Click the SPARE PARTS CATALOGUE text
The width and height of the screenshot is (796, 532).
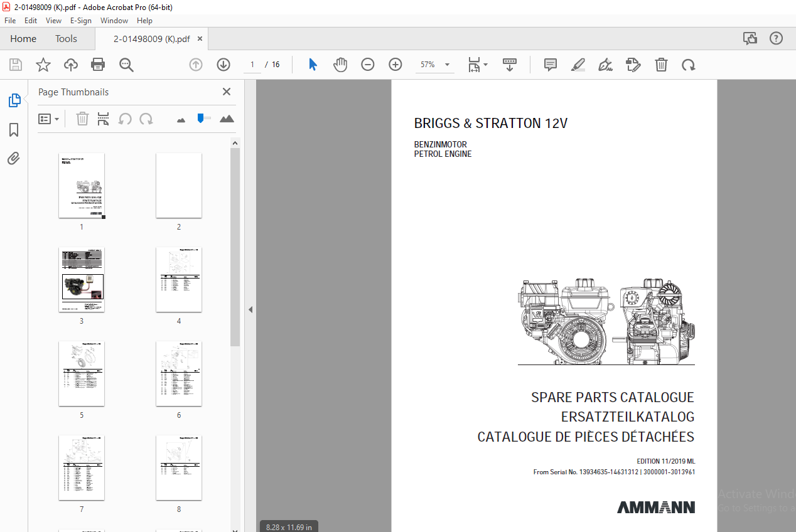click(613, 397)
